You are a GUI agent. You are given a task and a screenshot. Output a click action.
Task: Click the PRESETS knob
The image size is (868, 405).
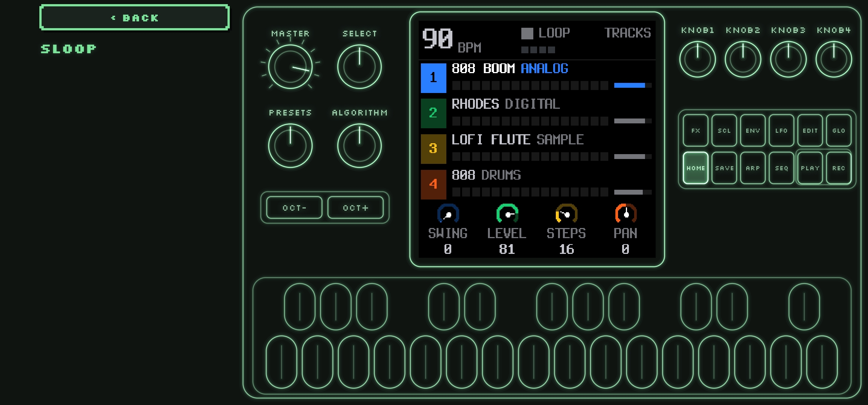tap(290, 145)
